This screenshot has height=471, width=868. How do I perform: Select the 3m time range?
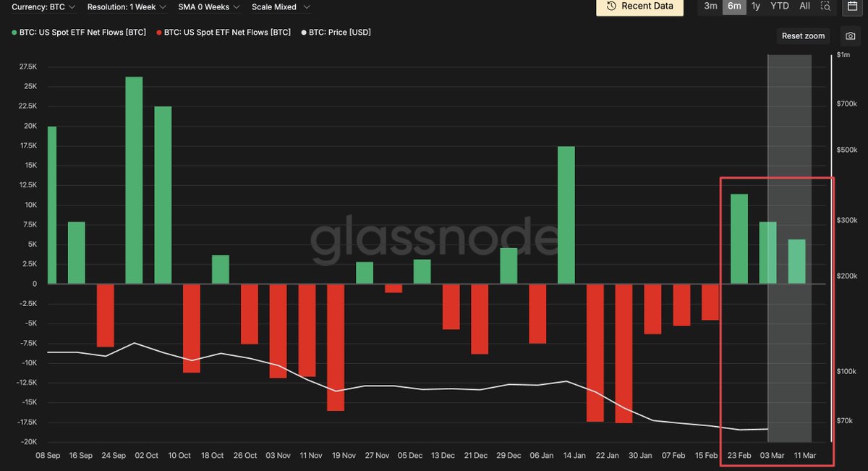(x=710, y=6)
